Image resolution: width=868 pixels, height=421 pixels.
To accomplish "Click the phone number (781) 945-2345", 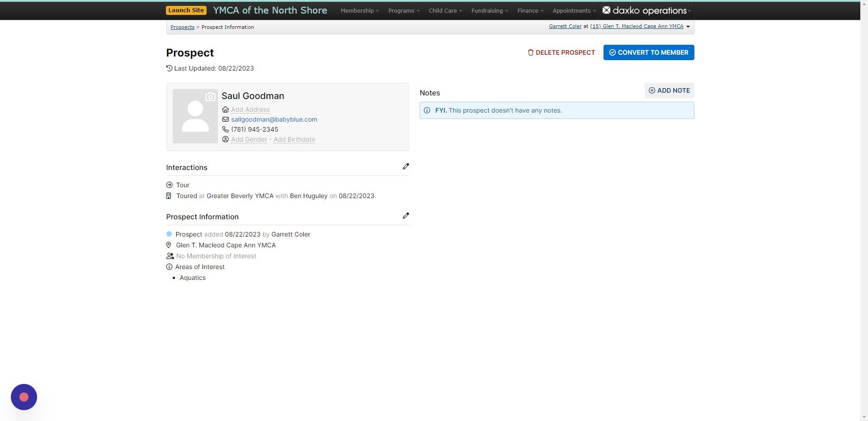I will coord(255,129).
